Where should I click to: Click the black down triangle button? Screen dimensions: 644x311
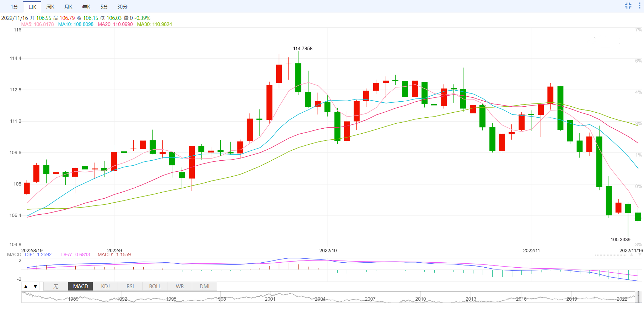click(35, 286)
